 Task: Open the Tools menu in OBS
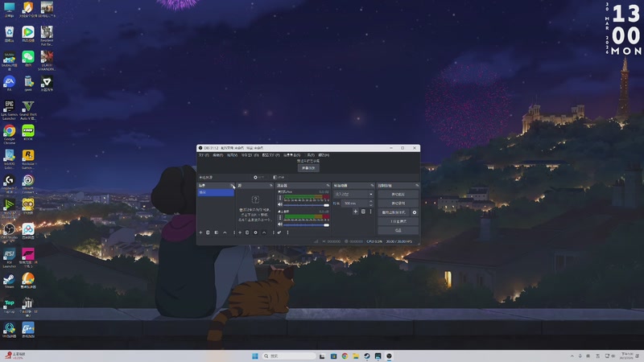311,155
